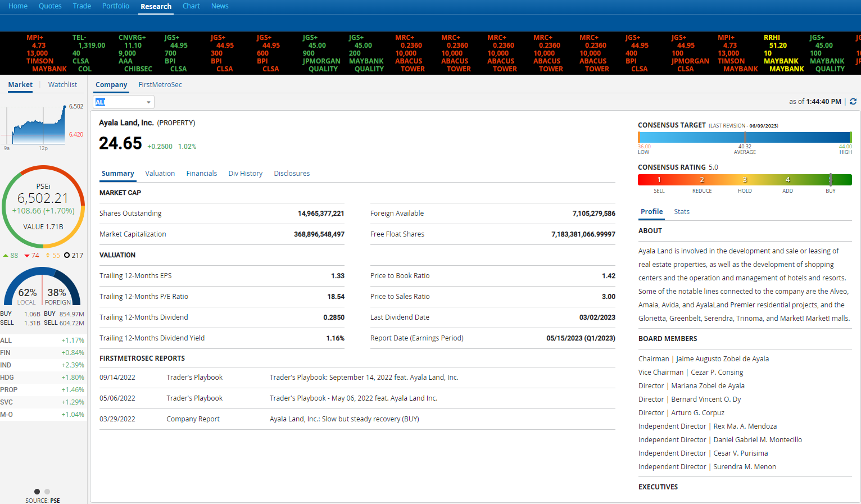Open the Div History tab

246,174
